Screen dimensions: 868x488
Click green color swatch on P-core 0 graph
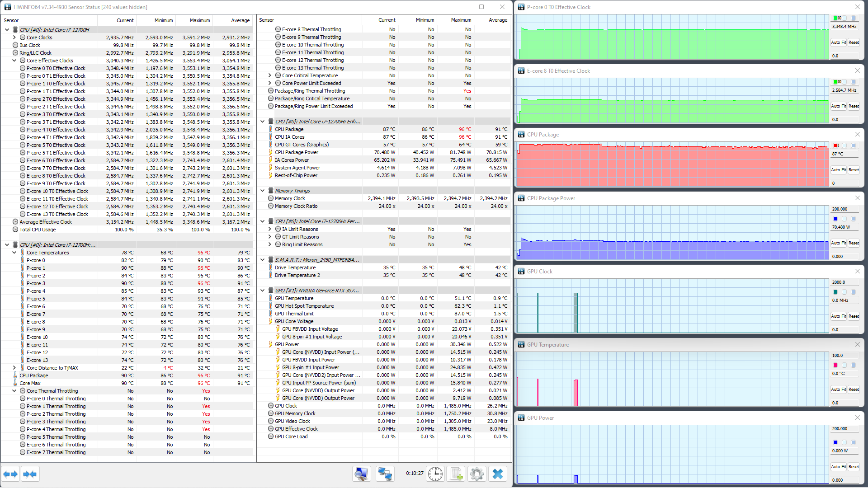[835, 18]
